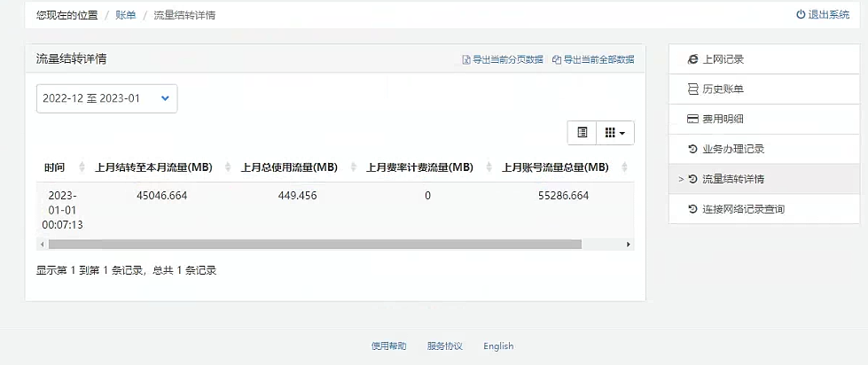Export all data via 导出当前全部数据
The image size is (868, 365).
pos(593,59)
